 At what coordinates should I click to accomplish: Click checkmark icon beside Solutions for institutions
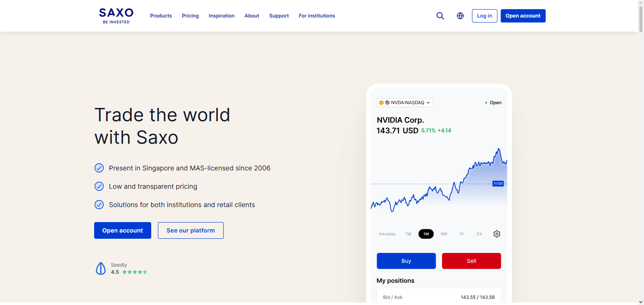click(99, 205)
